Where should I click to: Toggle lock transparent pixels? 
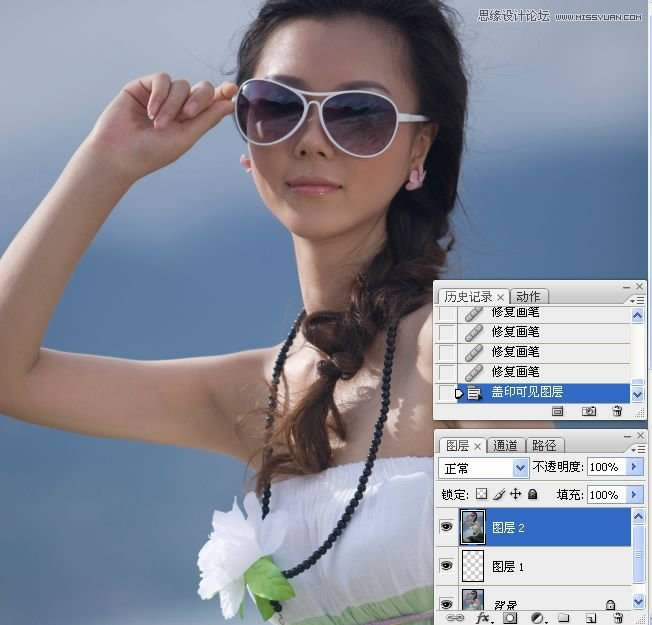[481, 494]
